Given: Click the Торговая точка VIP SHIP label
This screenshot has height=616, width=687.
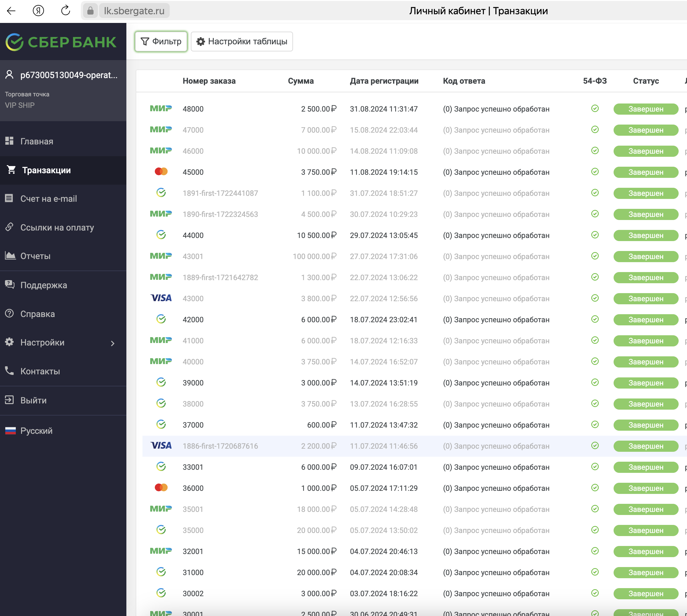Looking at the screenshot, I should [27, 99].
